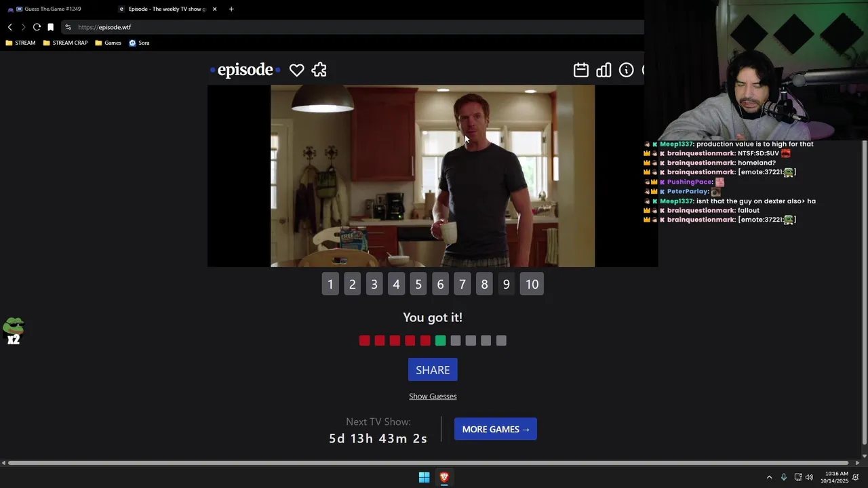The image size is (868, 488).
Task: Show frame 5
Action: [418, 285]
